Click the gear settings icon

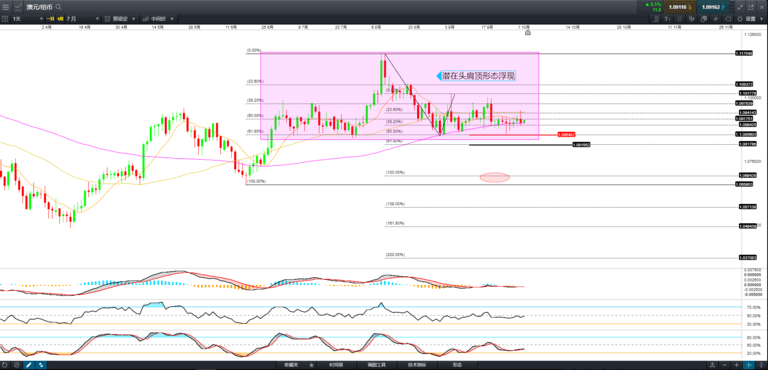740,19
